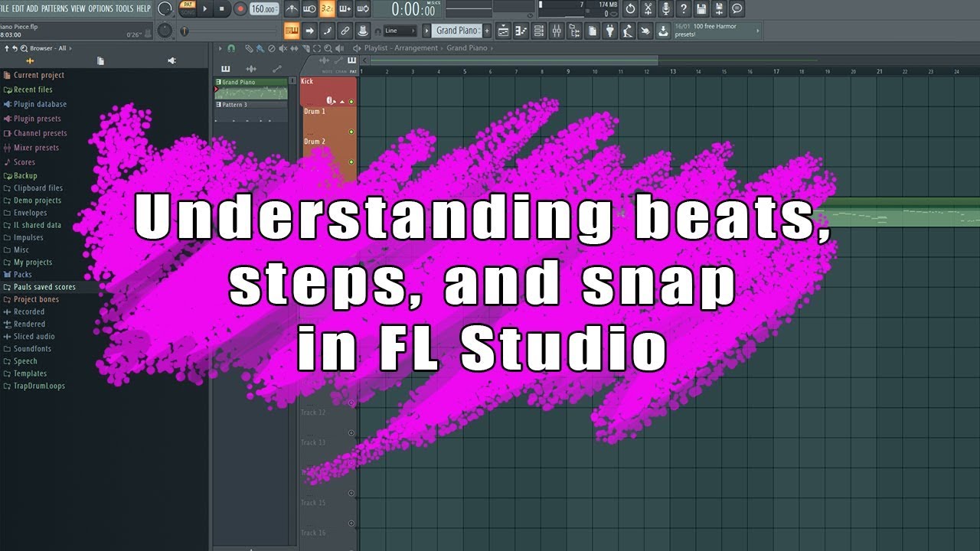This screenshot has width=980, height=551.
Task: Select Pattern 3 in the picker
Action: pyautogui.click(x=251, y=112)
